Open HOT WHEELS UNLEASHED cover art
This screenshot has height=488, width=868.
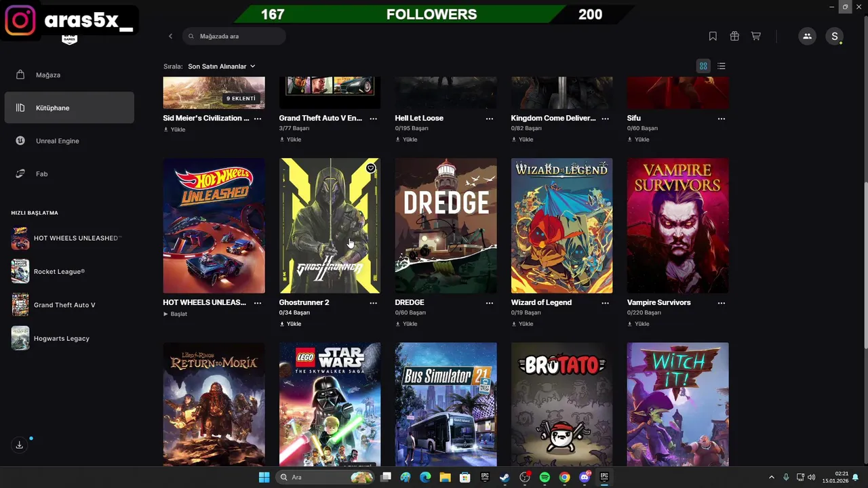click(214, 226)
